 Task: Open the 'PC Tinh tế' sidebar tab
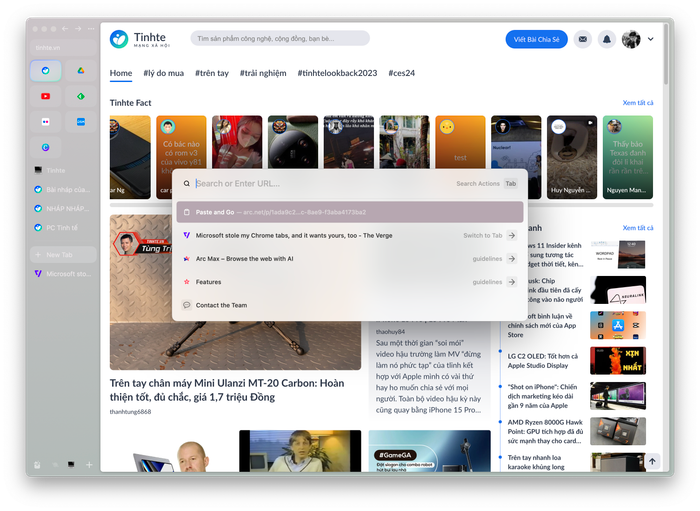click(x=63, y=228)
